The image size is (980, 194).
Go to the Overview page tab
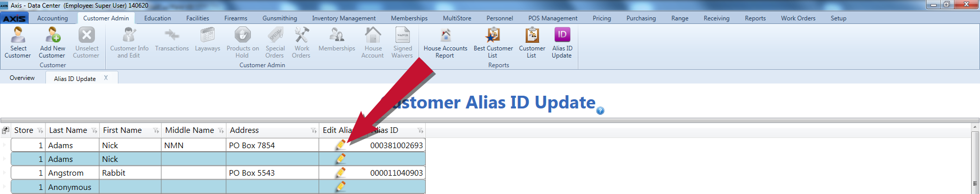(x=22, y=78)
